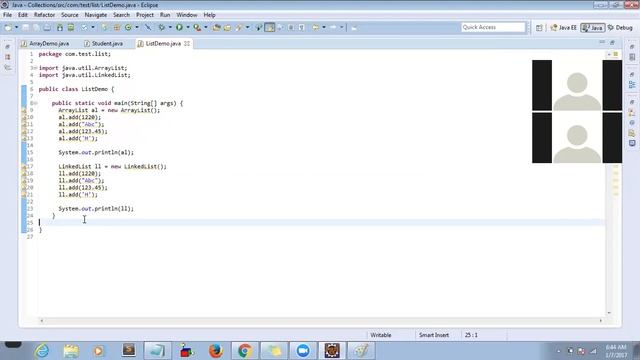Open the dropdown arrow next to New
The width and height of the screenshot is (640, 360).
(16, 27)
